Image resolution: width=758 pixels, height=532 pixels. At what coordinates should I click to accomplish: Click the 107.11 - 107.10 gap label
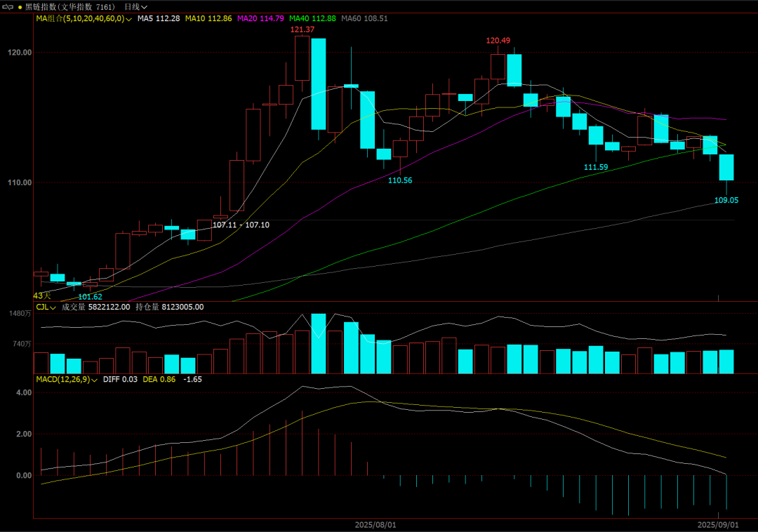click(x=241, y=225)
